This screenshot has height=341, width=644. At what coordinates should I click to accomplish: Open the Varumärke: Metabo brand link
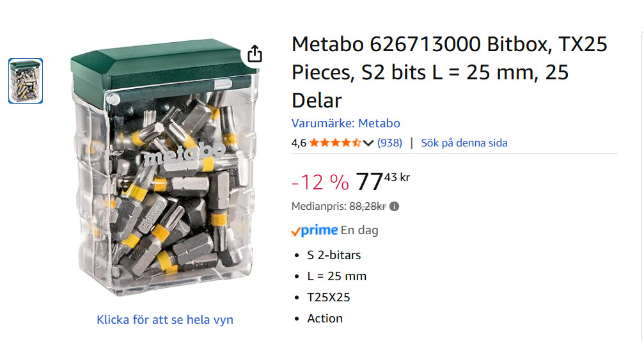click(345, 123)
